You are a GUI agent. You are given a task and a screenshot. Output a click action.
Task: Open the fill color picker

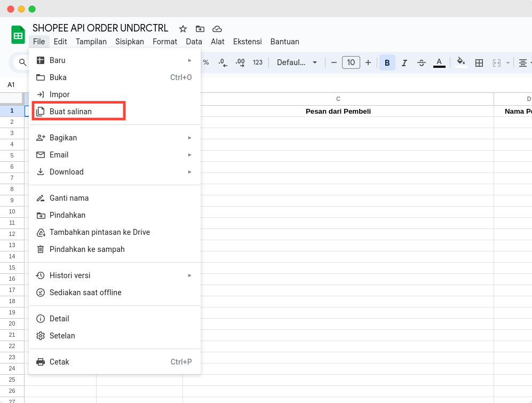[x=460, y=62]
